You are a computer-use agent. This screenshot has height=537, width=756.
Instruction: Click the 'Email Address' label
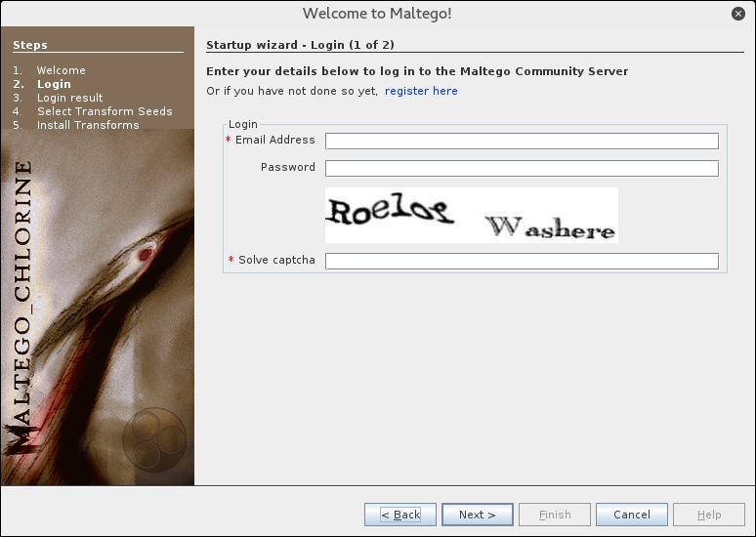click(274, 140)
